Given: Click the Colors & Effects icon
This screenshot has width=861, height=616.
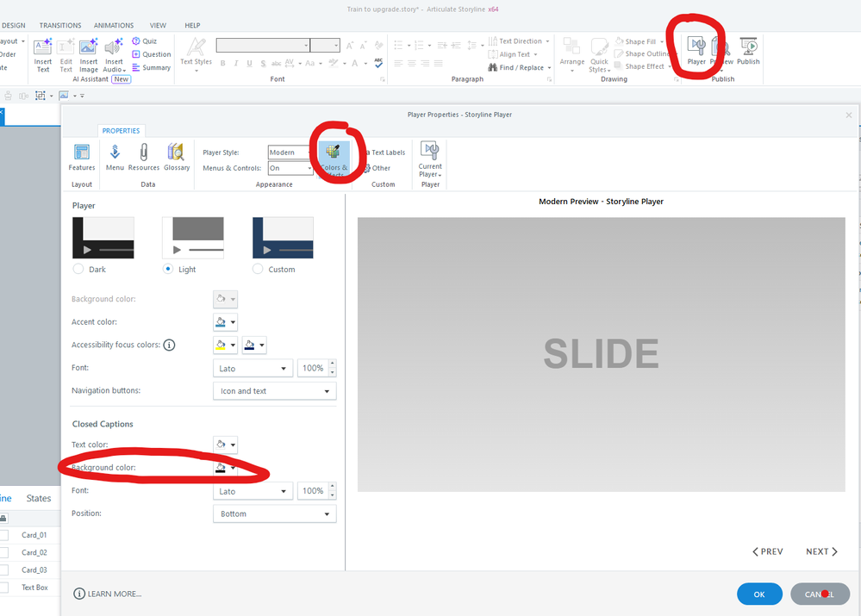Looking at the screenshot, I should [334, 158].
